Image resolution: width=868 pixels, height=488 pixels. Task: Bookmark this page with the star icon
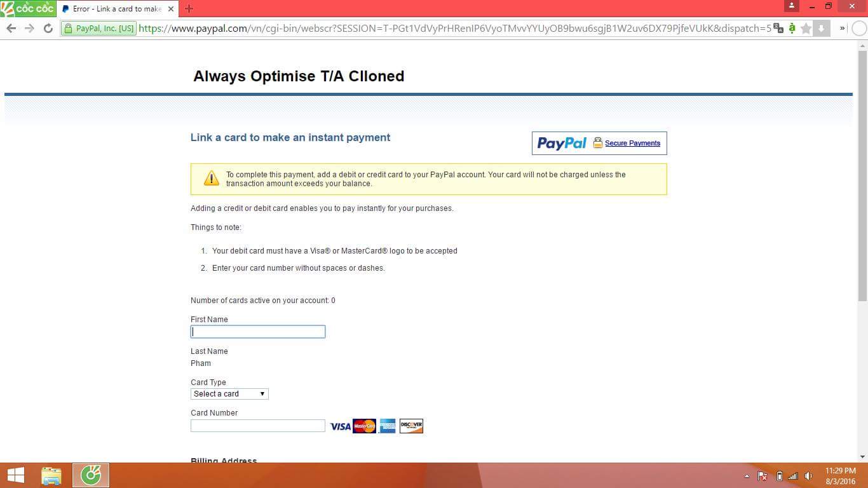pos(806,28)
